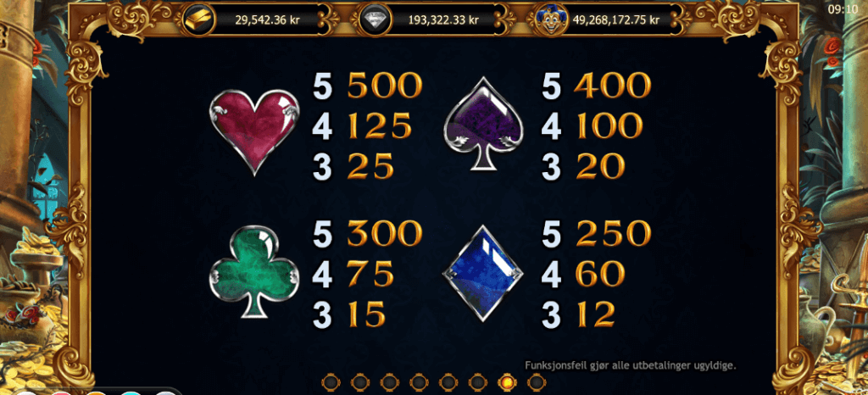Image resolution: width=868 pixels, height=395 pixels.
Task: Select the blue diamond suit symbol
Action: click(482, 273)
